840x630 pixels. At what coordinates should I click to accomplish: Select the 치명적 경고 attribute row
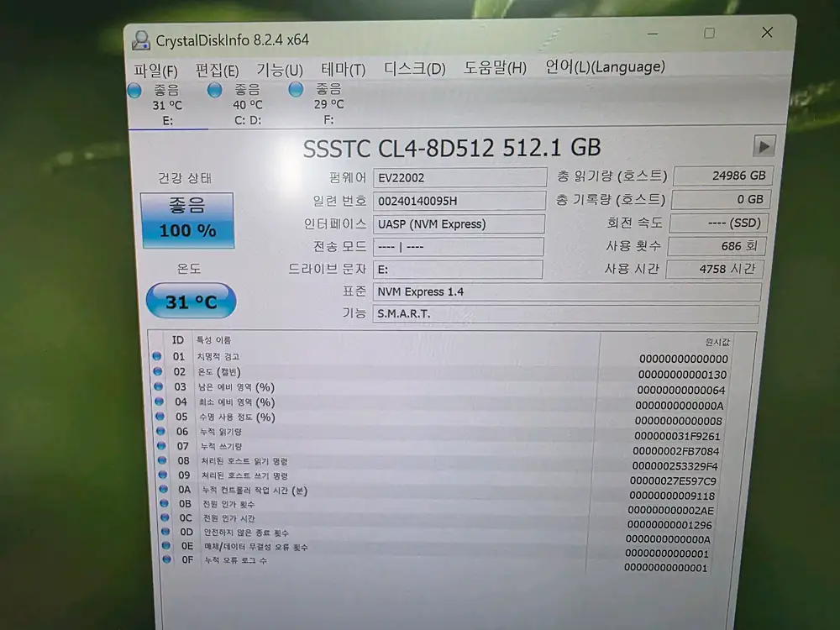point(441,357)
